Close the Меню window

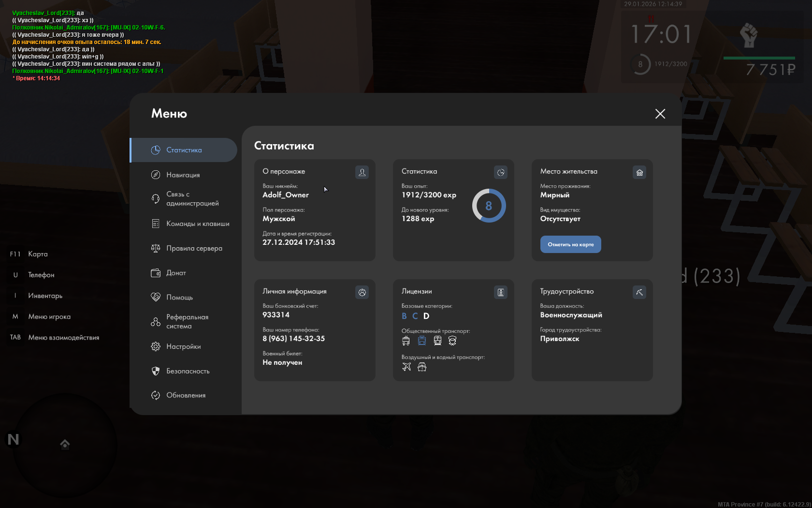660,114
